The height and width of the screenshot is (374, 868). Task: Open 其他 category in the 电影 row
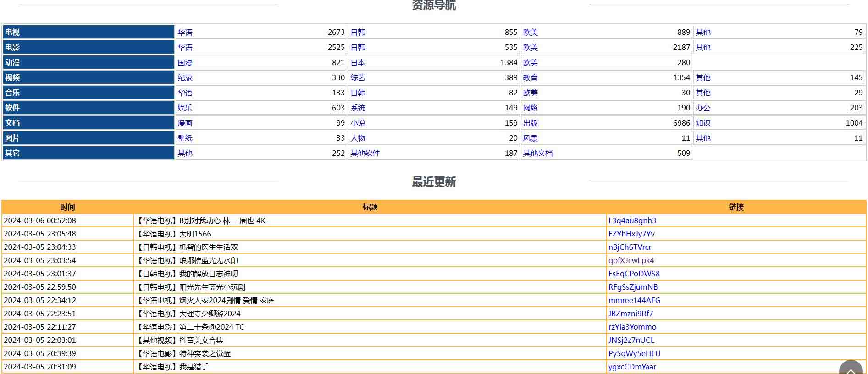[x=703, y=47]
